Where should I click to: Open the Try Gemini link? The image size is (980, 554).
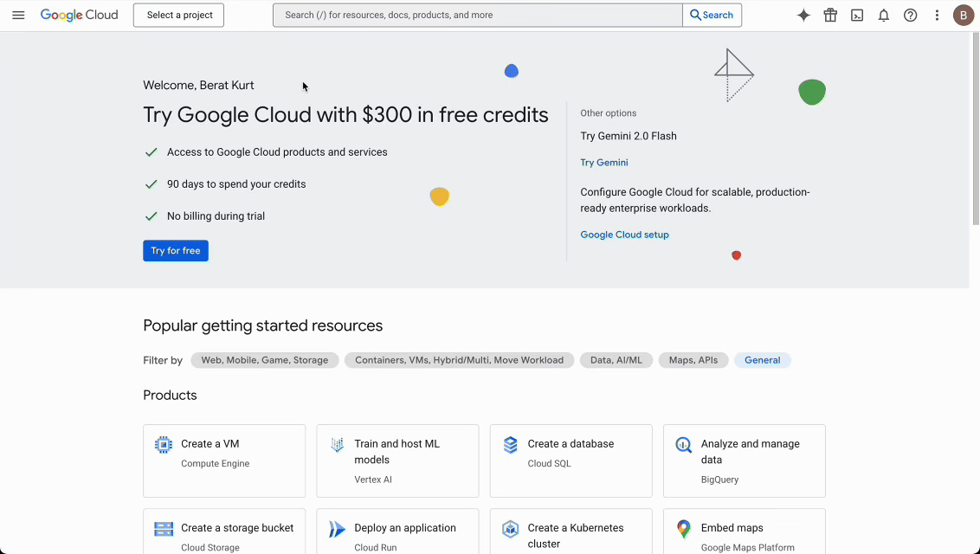(x=603, y=162)
